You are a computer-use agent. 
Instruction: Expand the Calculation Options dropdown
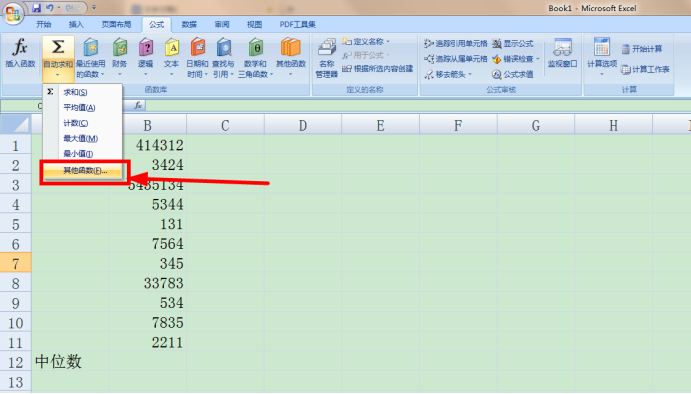pyautogui.click(x=602, y=69)
